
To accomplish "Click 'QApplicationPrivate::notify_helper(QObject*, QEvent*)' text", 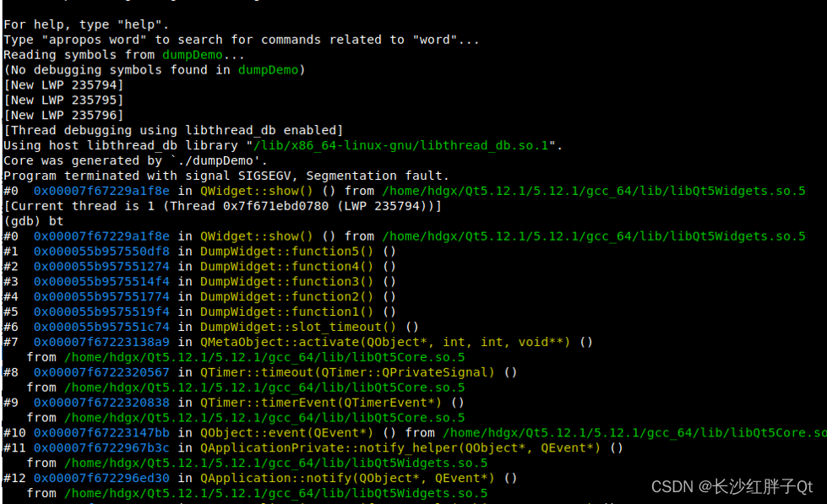I will point(400,448).
